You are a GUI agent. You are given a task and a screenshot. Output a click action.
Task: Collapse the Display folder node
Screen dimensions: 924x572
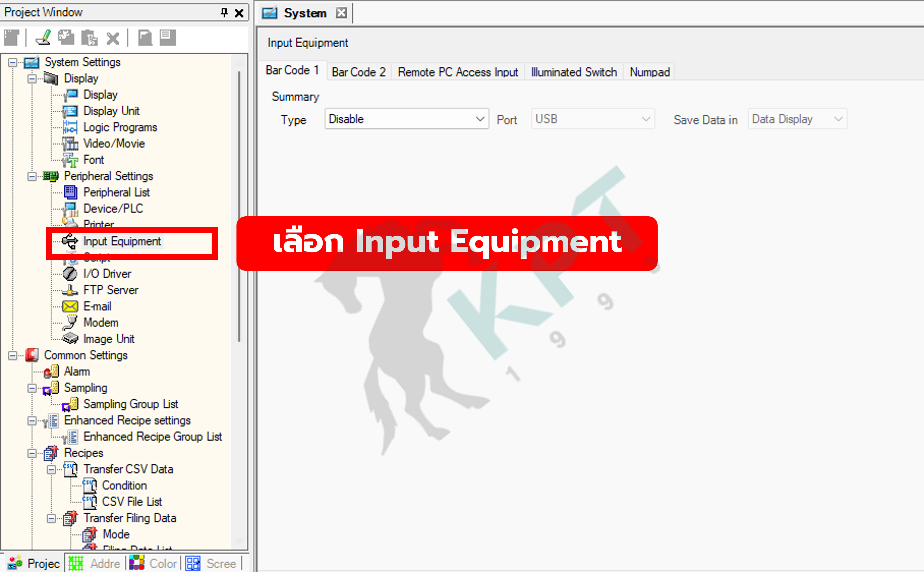[32, 79]
